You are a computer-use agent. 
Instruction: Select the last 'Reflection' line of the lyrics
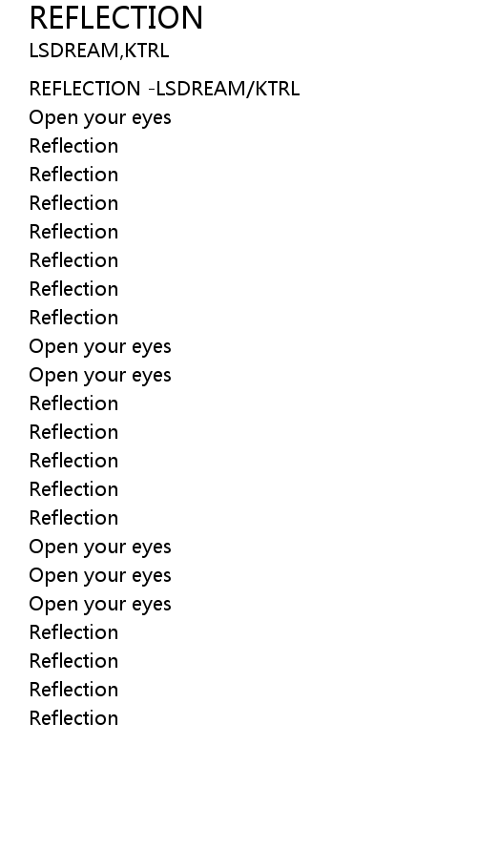(73, 718)
